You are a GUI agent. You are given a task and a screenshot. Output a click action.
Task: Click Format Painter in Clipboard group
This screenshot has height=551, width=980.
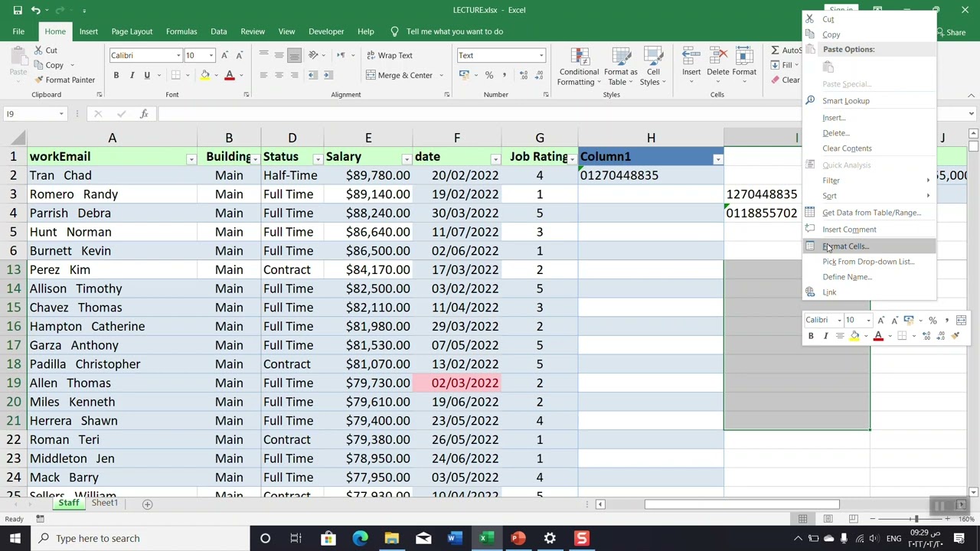[x=64, y=80]
